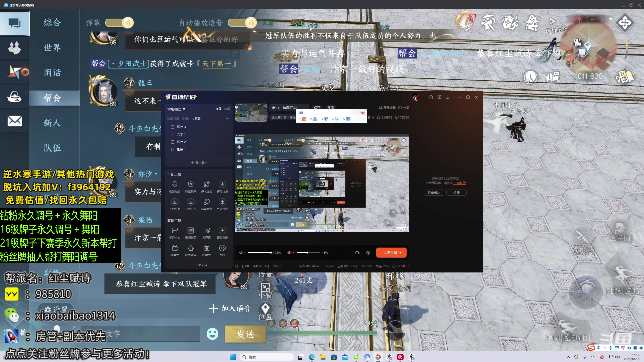This screenshot has height=362, width=644.
Task: Click 取消 to cancel title edit
Action: (331, 108)
